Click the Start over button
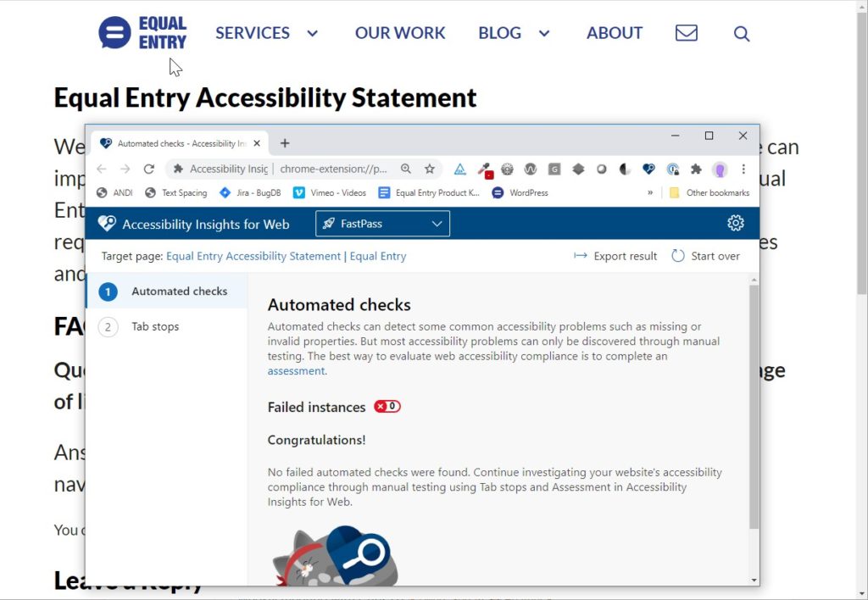Image resolution: width=868 pixels, height=600 pixels. tap(705, 256)
